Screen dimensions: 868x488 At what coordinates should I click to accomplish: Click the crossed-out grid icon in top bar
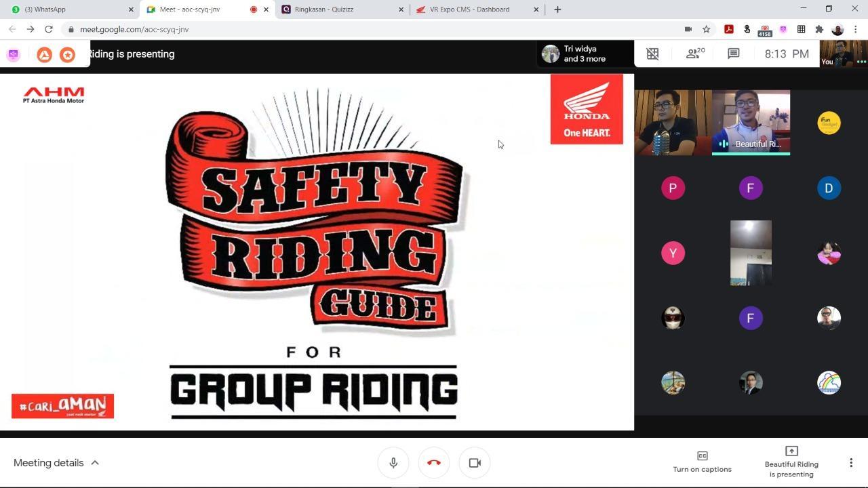(x=652, y=54)
